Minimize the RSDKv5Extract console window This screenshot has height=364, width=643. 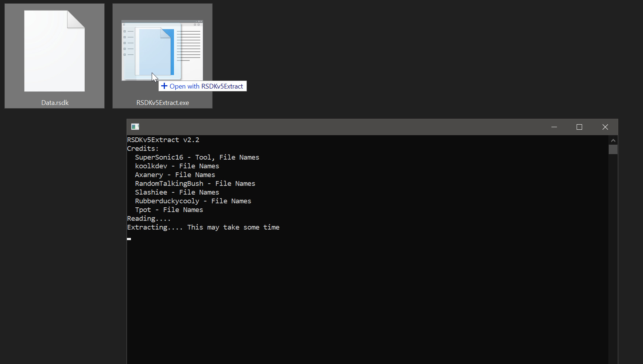[554, 127]
